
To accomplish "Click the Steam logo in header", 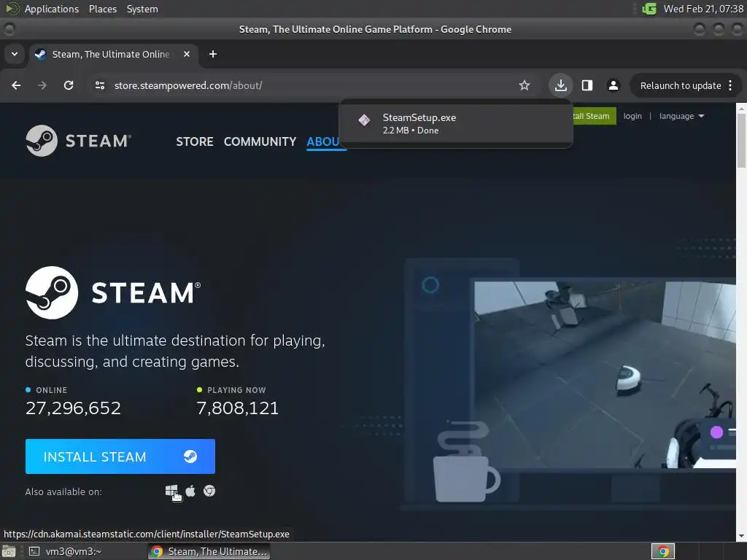I will point(78,141).
